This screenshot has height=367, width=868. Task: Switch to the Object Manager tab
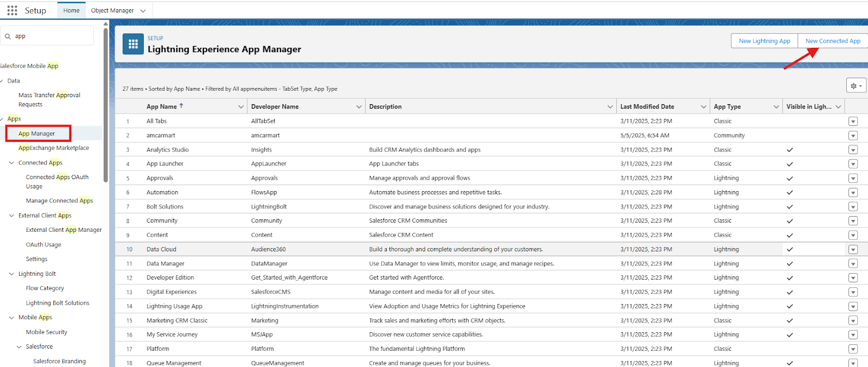[112, 10]
